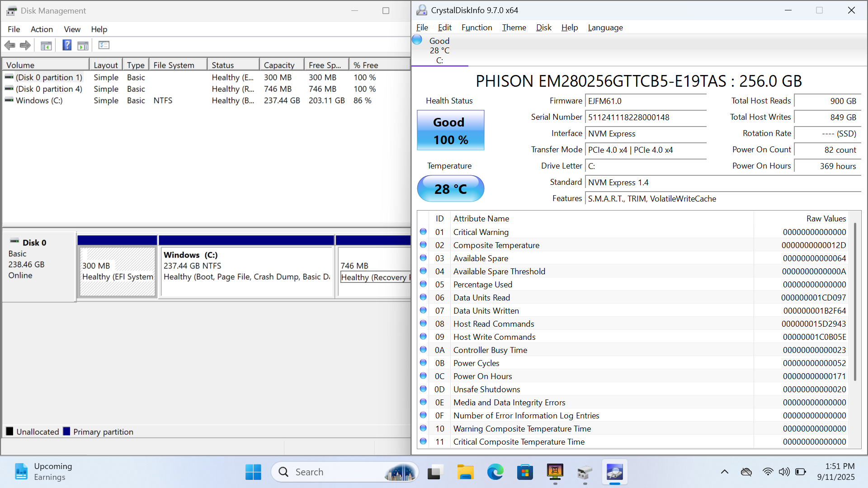868x488 pixels.
Task: Click the monitor app icon in taskbar
Action: (555, 472)
